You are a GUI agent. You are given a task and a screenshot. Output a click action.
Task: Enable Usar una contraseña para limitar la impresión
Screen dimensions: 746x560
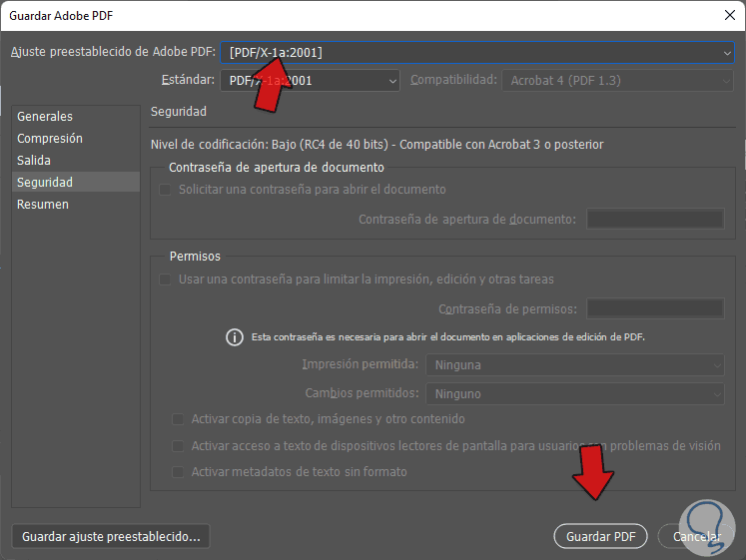click(165, 280)
